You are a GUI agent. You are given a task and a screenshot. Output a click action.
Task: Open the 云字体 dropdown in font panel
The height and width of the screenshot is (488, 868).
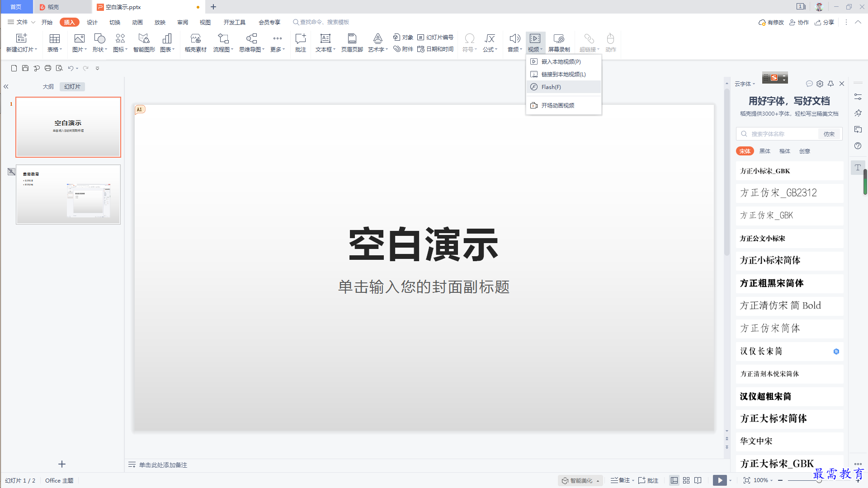click(x=745, y=84)
